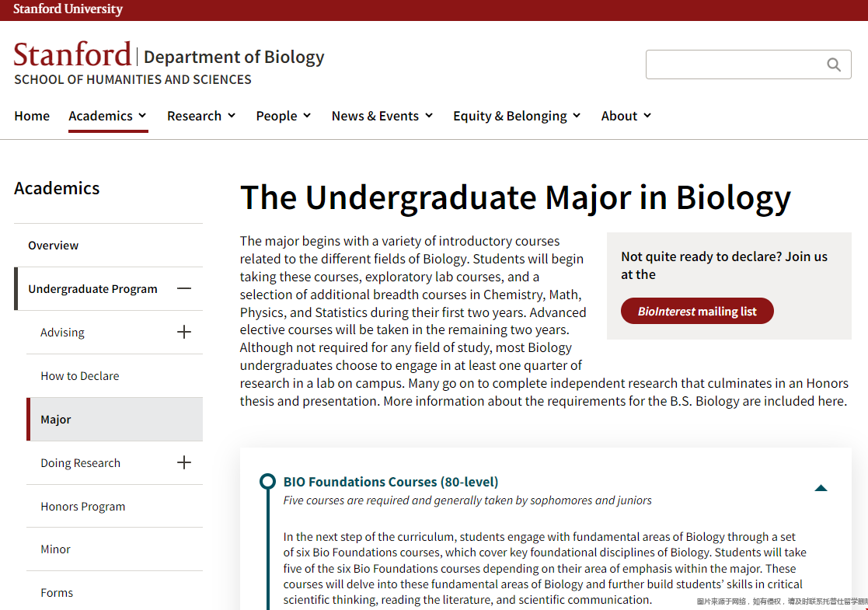The width and height of the screenshot is (868, 610).
Task: Click the BIO Foundations Courses (80-level) heading
Action: (391, 482)
